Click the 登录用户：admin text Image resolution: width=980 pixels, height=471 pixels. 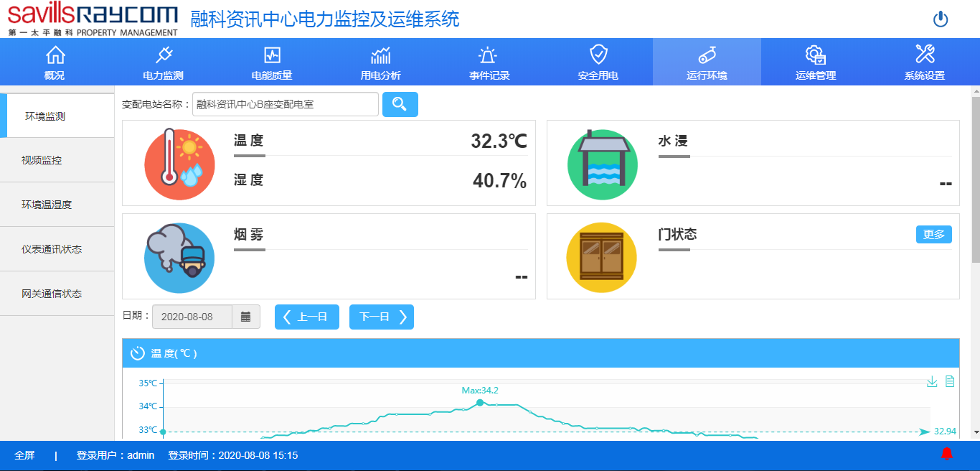click(x=116, y=455)
